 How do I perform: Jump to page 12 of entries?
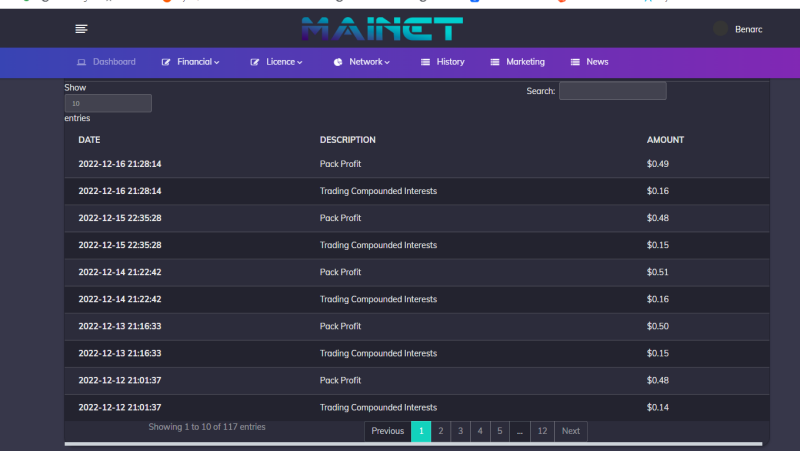[x=542, y=431]
